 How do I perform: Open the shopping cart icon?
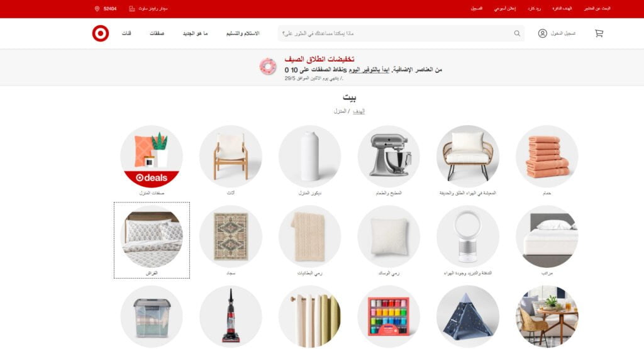tap(599, 33)
